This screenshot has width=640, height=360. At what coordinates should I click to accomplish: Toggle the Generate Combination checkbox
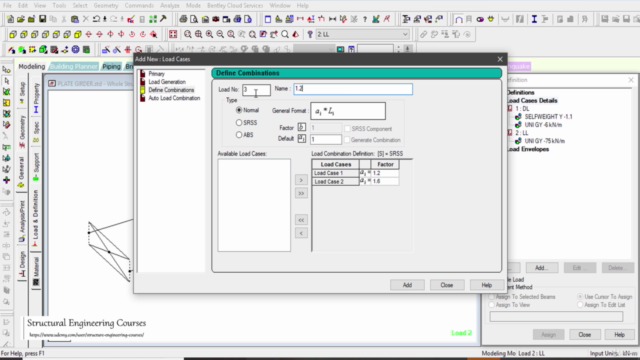[x=347, y=140]
